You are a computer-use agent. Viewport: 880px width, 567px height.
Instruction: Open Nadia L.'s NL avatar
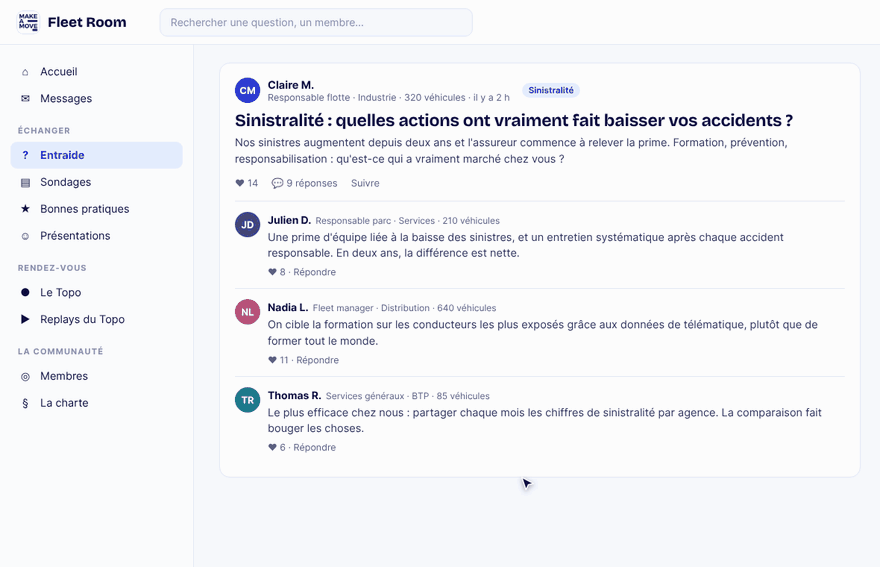coord(248,312)
